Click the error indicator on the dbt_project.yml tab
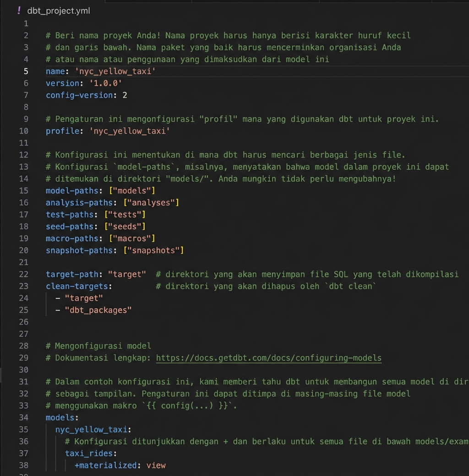469x476 pixels. (x=18, y=10)
